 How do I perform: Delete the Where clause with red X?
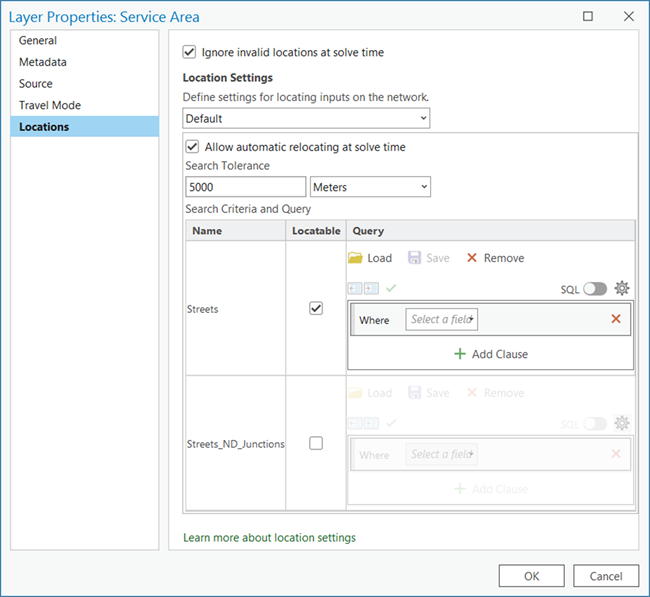(615, 319)
